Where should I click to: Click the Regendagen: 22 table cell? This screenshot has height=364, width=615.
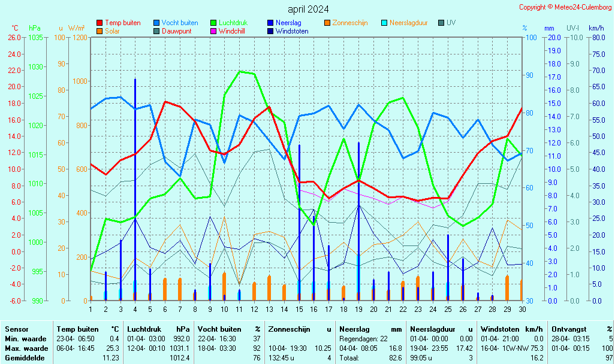click(363, 338)
